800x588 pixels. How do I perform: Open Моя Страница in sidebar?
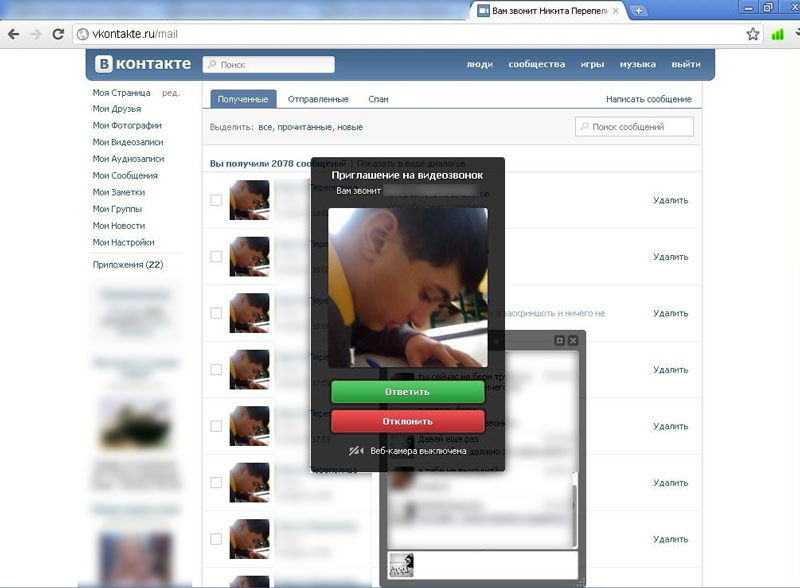click(x=121, y=93)
